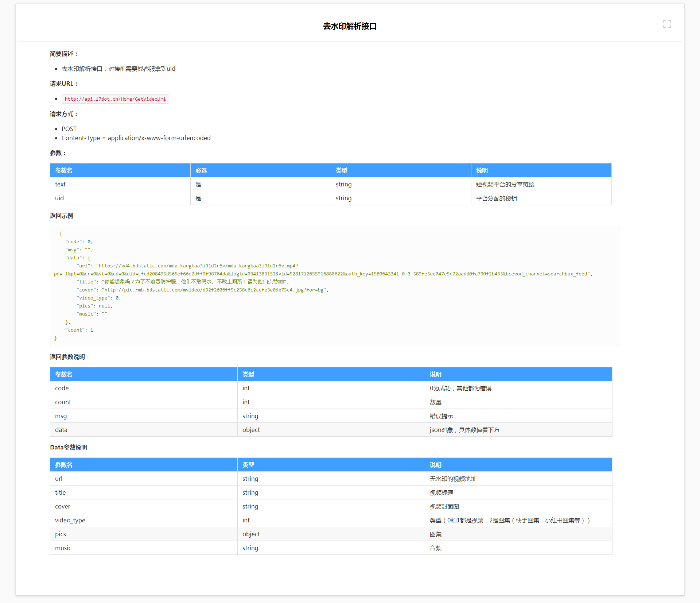700x603 pixels.
Task: Click the pics row name cell
Action: coord(144,534)
